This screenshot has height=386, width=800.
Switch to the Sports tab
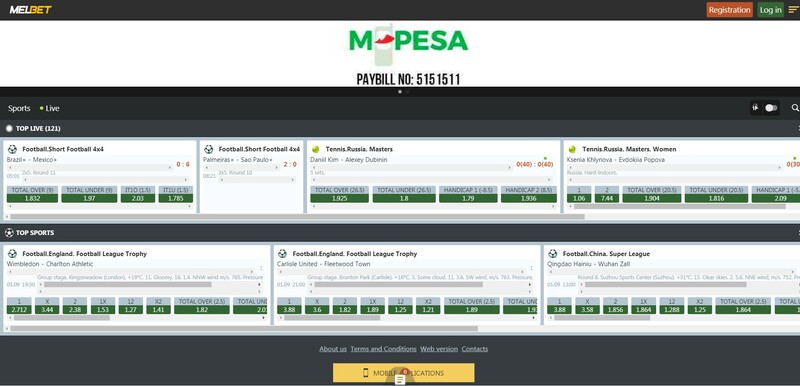pos(19,108)
